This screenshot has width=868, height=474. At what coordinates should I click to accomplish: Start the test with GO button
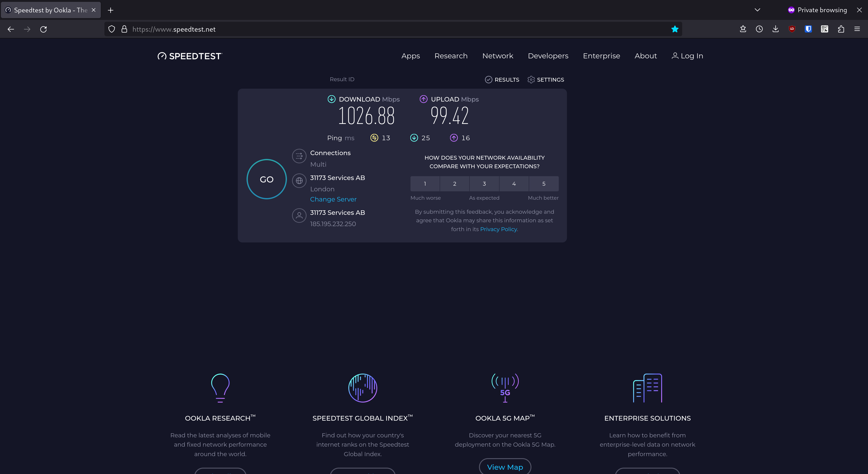click(267, 179)
